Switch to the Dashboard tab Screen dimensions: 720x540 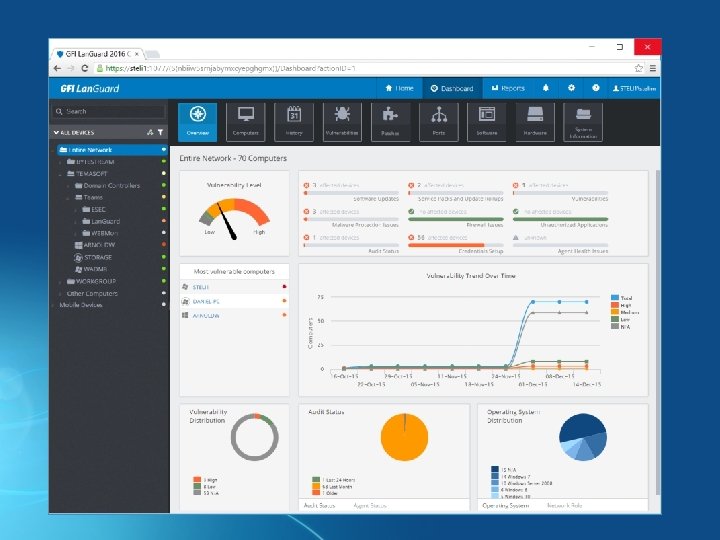point(452,88)
